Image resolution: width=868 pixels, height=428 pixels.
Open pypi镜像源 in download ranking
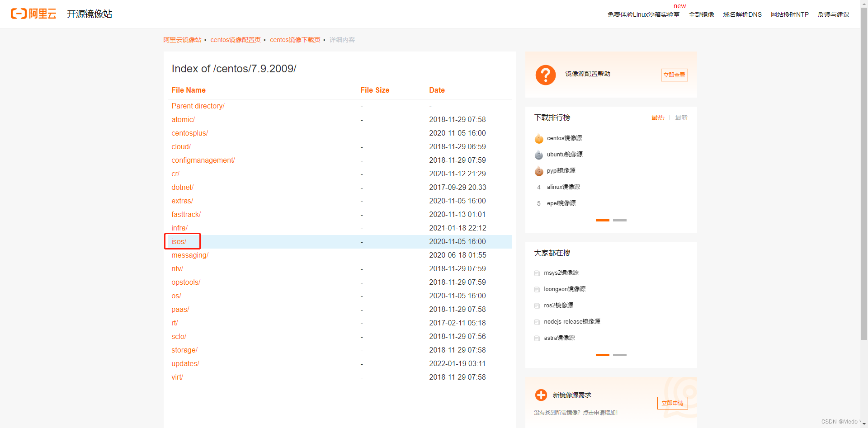pos(561,170)
